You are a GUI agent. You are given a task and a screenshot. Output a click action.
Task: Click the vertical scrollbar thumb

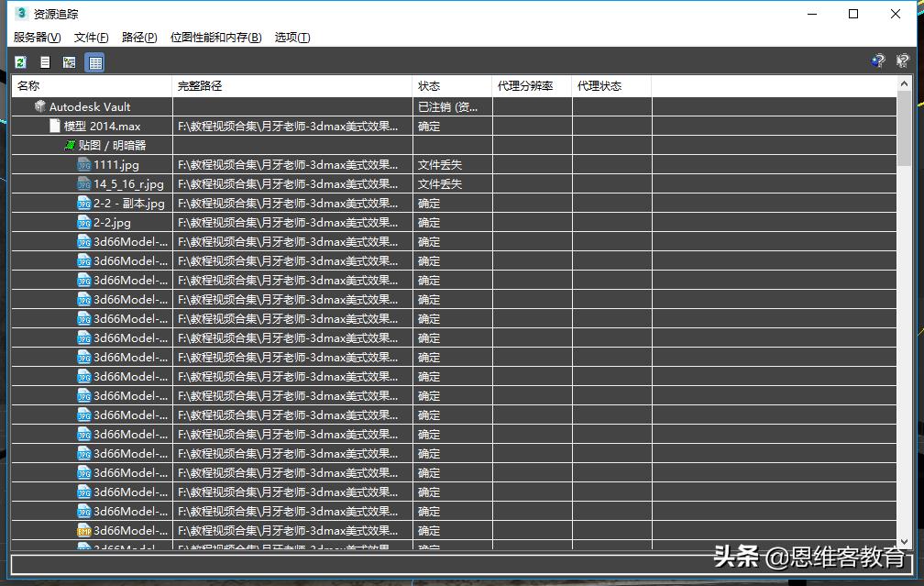point(904,128)
